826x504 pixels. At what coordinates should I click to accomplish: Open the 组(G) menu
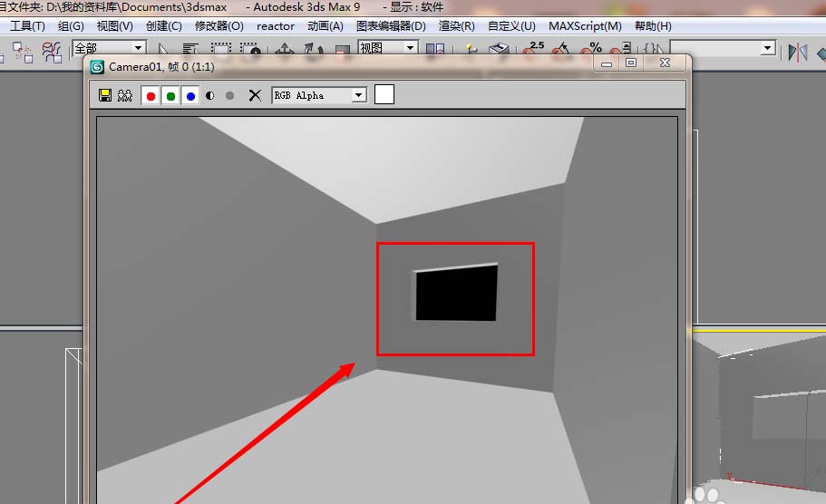click(71, 25)
